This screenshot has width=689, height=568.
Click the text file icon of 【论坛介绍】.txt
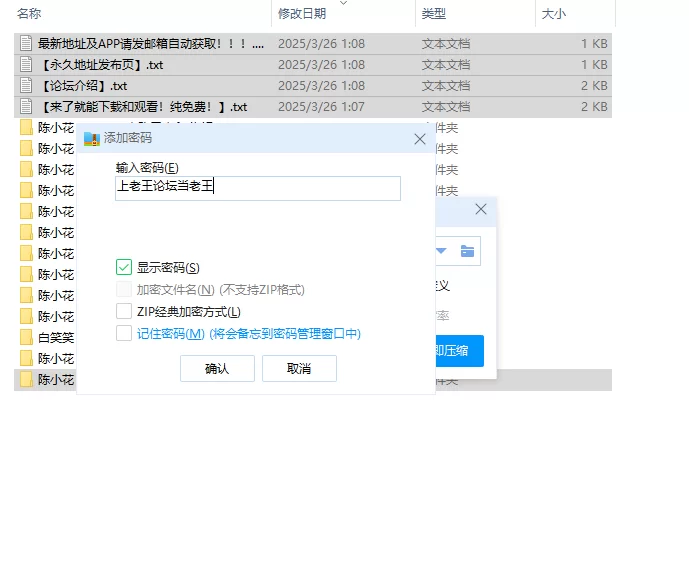[x=27, y=86]
